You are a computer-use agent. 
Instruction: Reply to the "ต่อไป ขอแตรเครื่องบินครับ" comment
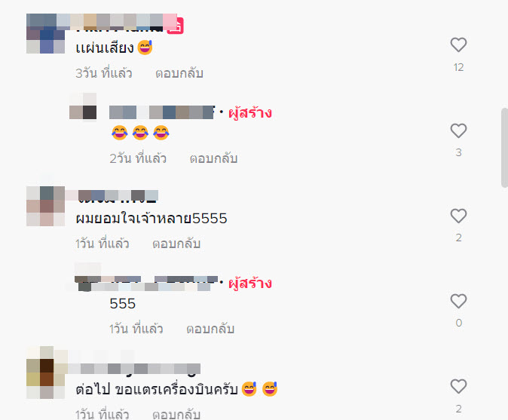tap(176, 414)
